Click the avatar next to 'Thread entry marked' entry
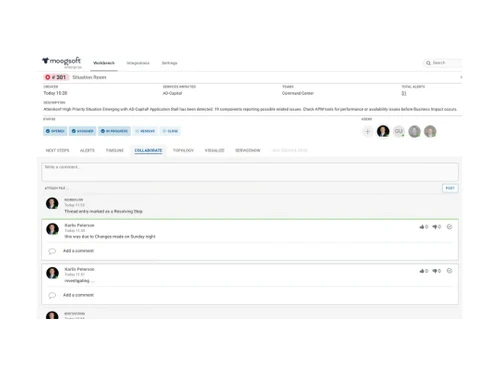Screen dimensions: 500x375 pos(52,203)
